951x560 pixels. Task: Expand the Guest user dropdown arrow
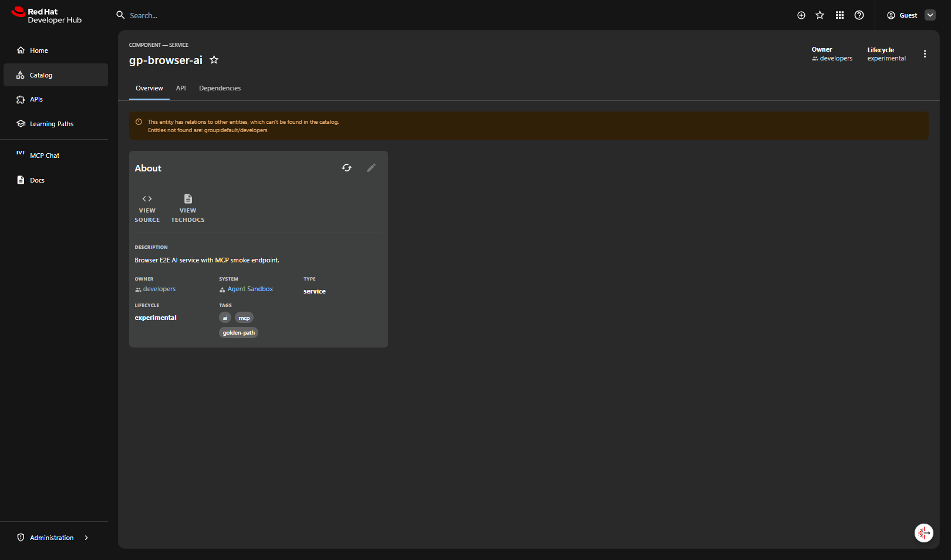click(x=930, y=15)
